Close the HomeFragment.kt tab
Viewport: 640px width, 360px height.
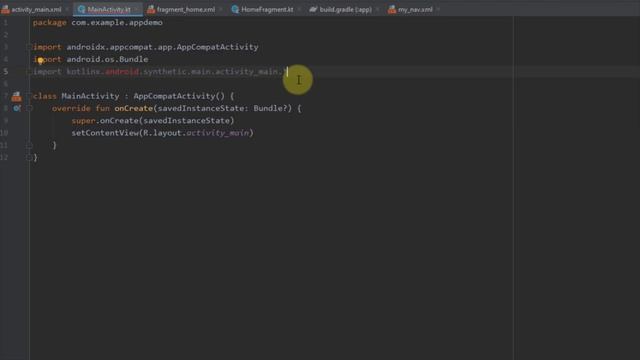[299, 9]
